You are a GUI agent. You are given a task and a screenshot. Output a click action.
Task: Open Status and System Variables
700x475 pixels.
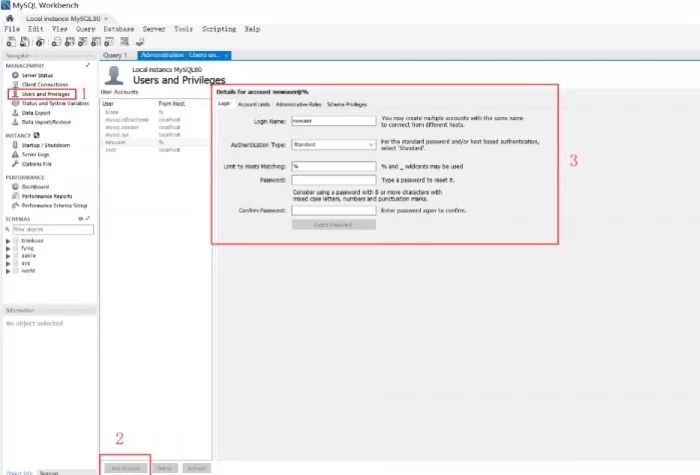pyautogui.click(x=55, y=103)
